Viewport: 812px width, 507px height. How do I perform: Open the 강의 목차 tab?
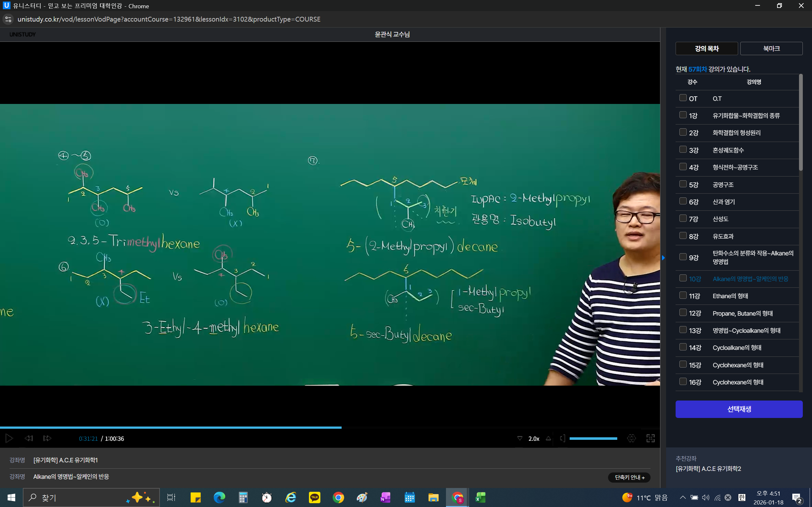click(x=706, y=48)
